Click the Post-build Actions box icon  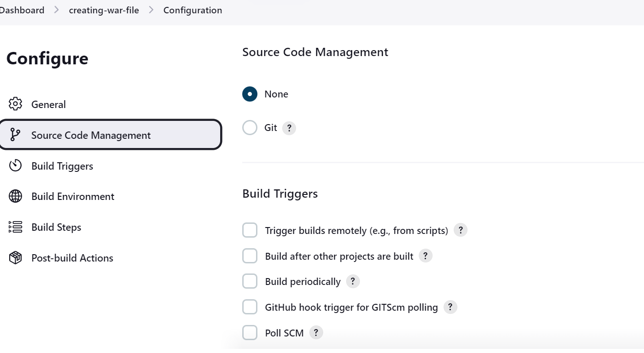[16, 258]
